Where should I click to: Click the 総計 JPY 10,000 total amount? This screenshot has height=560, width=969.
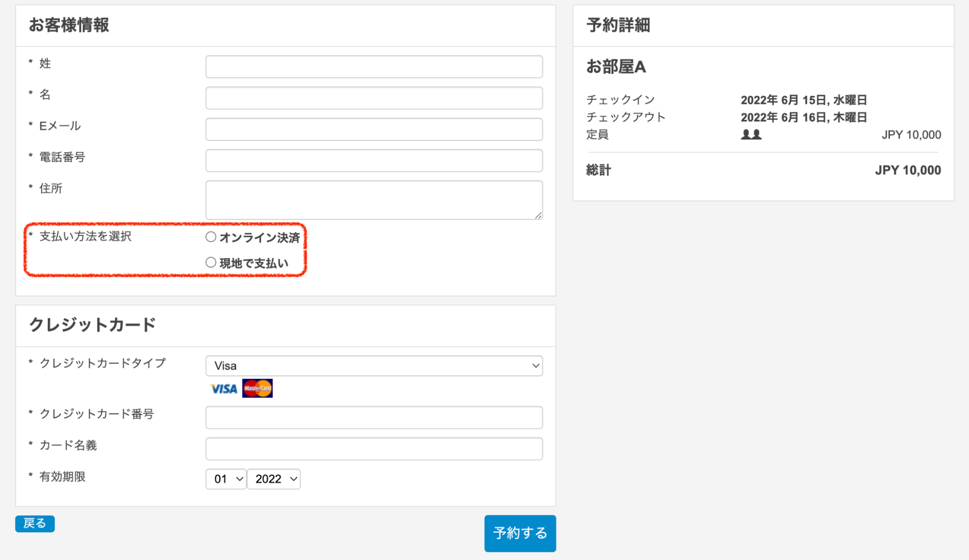point(907,170)
